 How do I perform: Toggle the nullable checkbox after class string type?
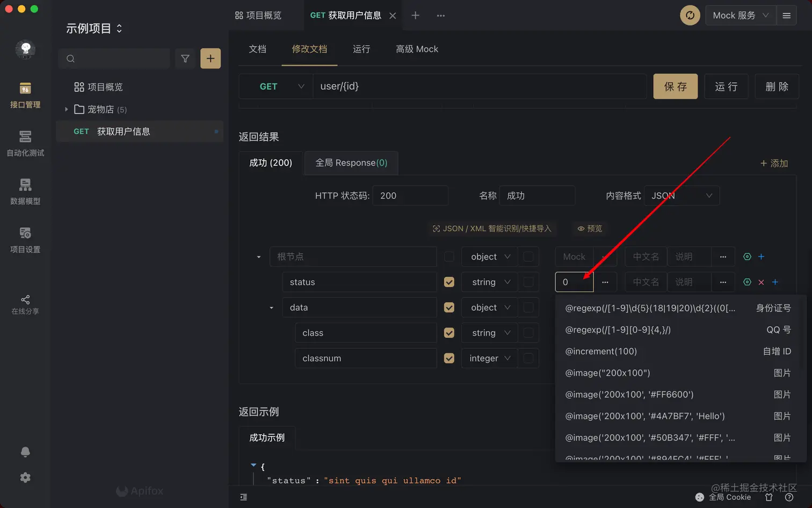coord(528,333)
